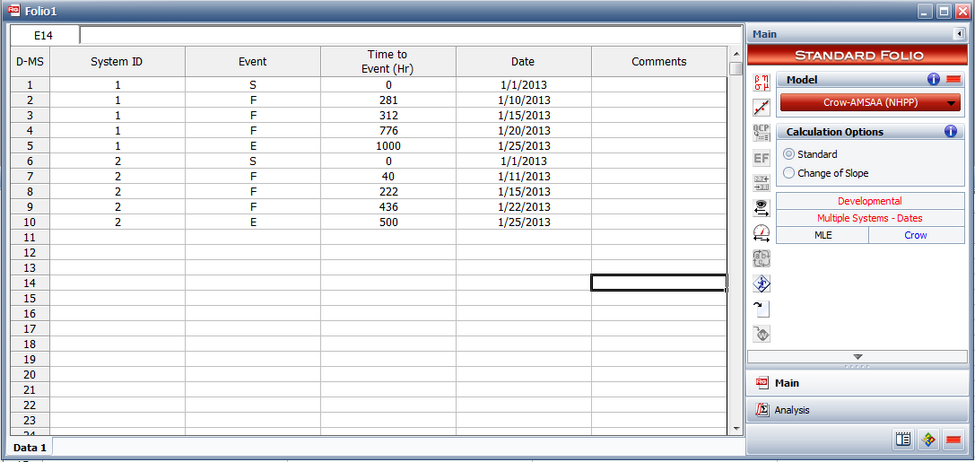Image resolution: width=975 pixels, height=462 pixels.
Task: Select the Change of Slope option
Action: [x=826, y=173]
